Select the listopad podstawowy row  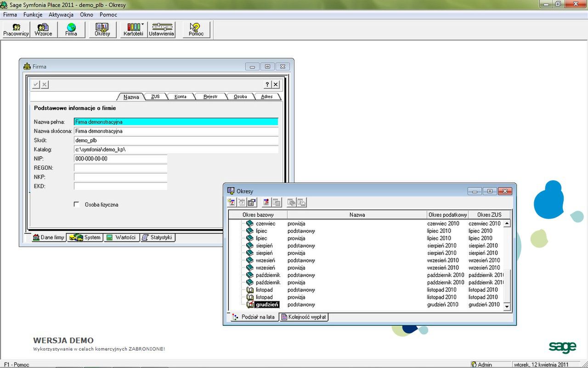366,290
